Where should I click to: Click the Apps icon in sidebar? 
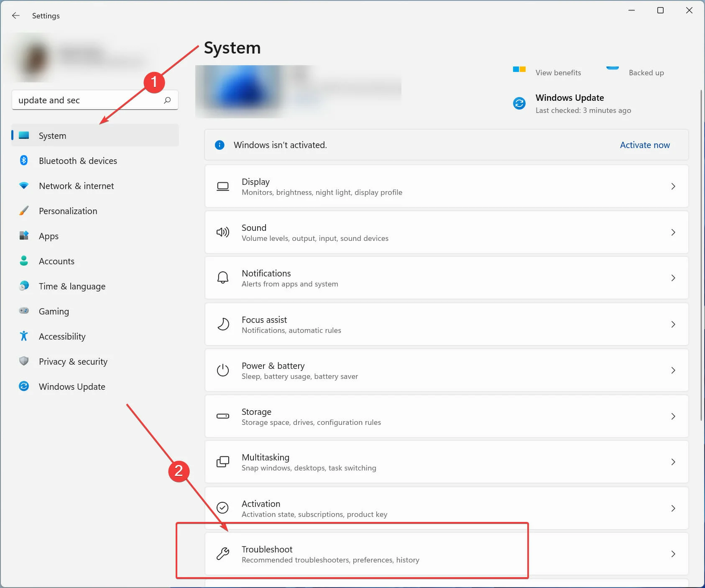(24, 235)
